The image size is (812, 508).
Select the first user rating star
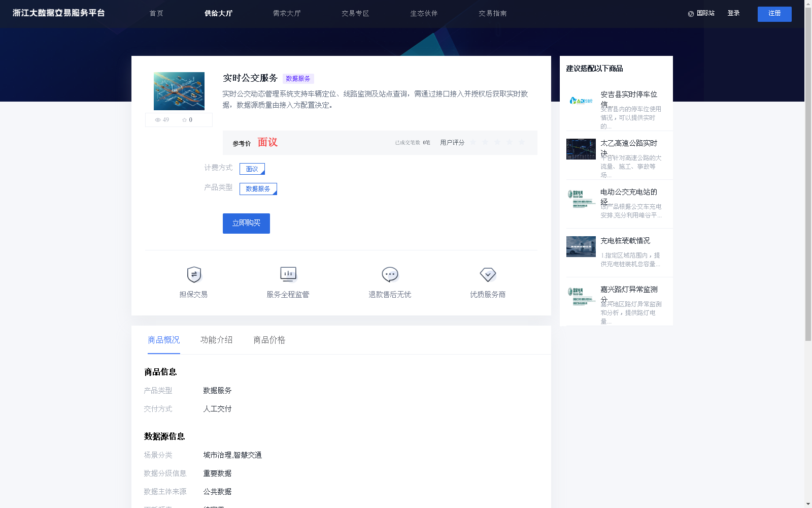[473, 142]
